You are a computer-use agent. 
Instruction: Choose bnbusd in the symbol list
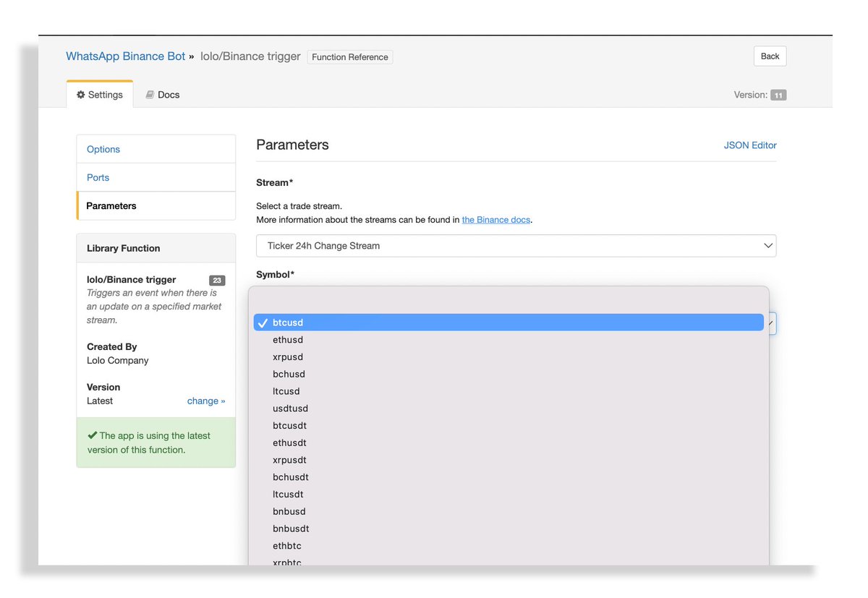tap(509, 511)
